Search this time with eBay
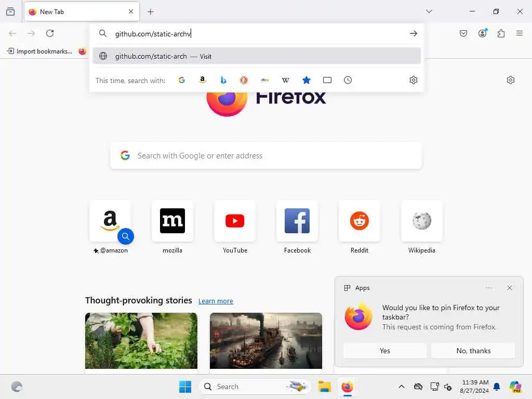The height and width of the screenshot is (399, 532). click(x=265, y=80)
